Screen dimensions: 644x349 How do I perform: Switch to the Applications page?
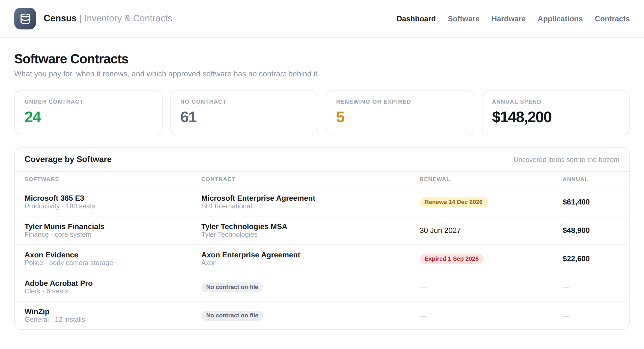click(560, 19)
